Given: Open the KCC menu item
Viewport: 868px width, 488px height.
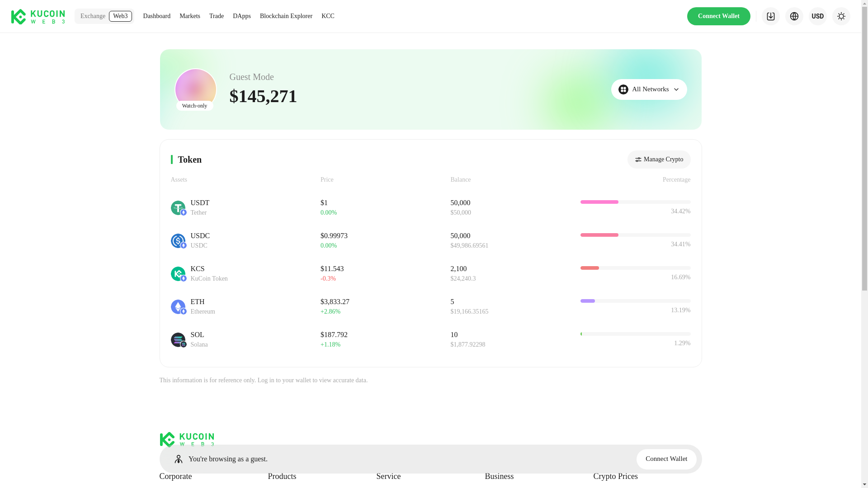Looking at the screenshot, I should pos(328,16).
